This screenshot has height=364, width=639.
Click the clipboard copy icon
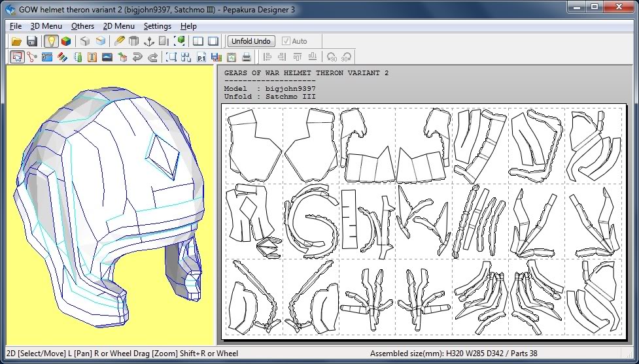(232, 57)
